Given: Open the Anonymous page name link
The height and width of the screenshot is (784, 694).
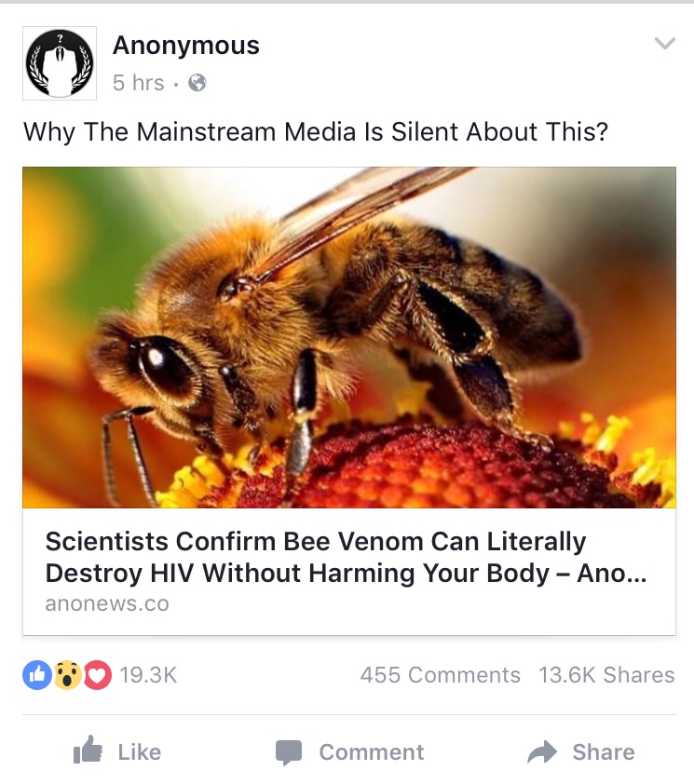Looking at the screenshot, I should pos(186,46).
